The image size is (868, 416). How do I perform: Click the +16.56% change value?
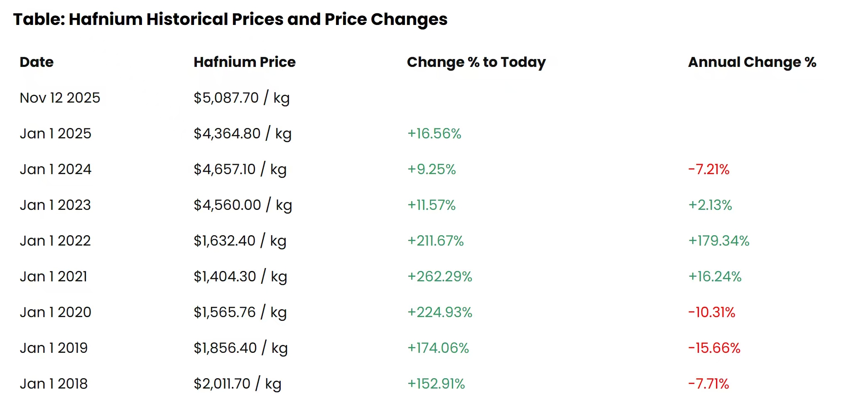(434, 134)
